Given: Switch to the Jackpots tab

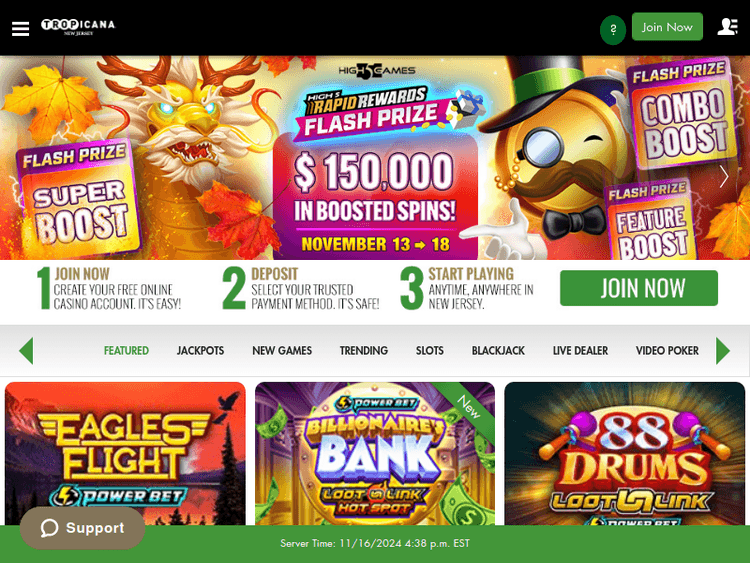Looking at the screenshot, I should click(200, 351).
